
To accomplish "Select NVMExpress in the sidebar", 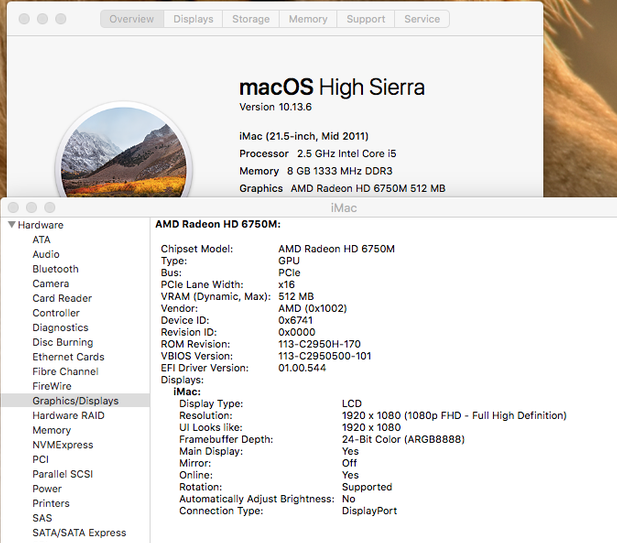I will pos(63,445).
